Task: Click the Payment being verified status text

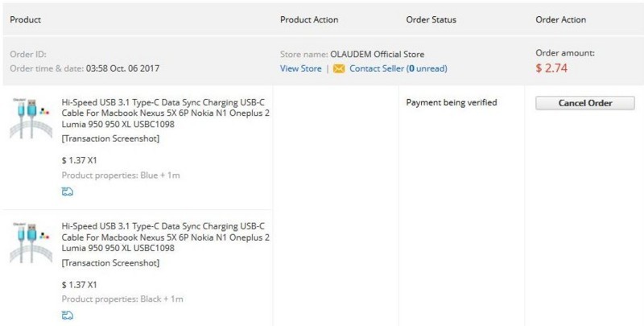Action: point(452,102)
